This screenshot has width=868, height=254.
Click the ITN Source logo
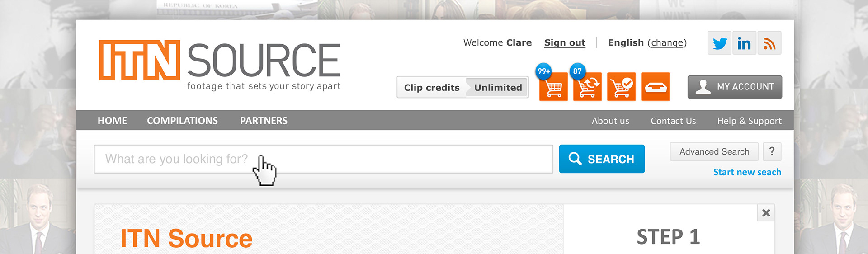[220, 65]
